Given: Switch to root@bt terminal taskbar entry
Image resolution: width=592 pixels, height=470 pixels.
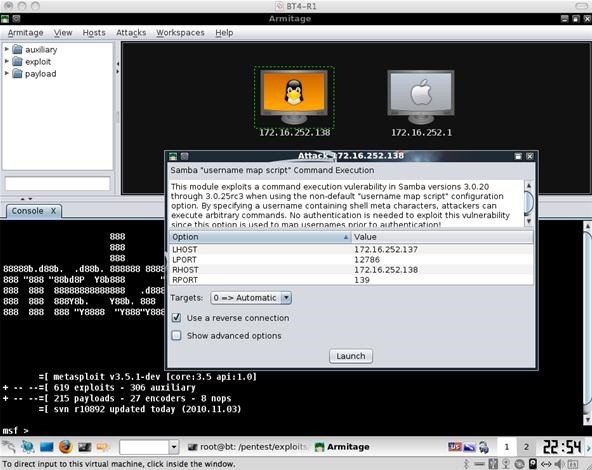Looking at the screenshot, I should pos(248,447).
